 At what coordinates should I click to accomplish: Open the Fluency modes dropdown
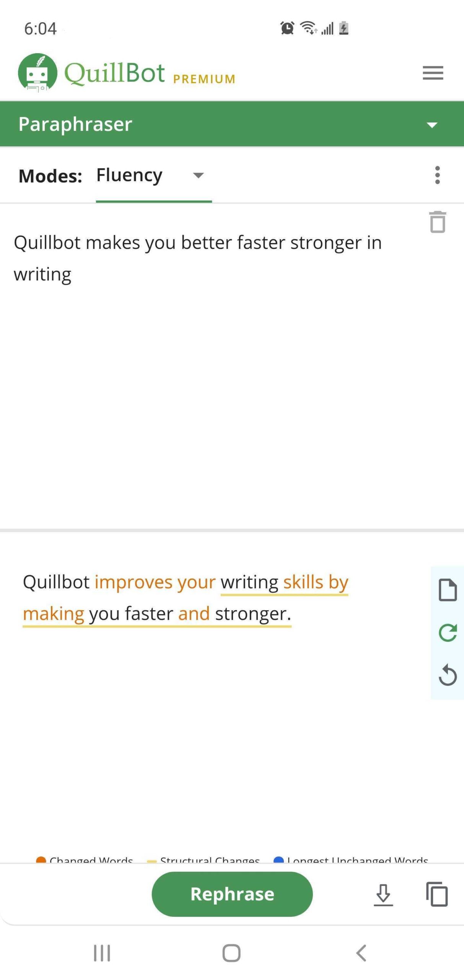click(153, 176)
